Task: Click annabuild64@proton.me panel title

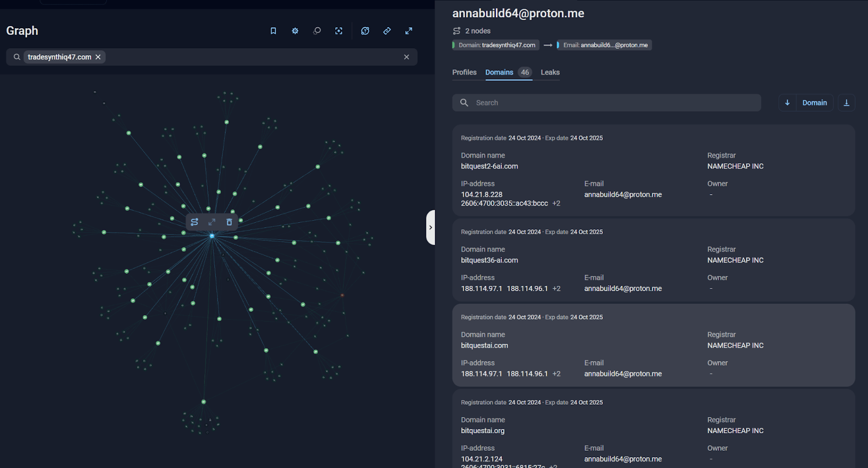Action: coord(518,14)
